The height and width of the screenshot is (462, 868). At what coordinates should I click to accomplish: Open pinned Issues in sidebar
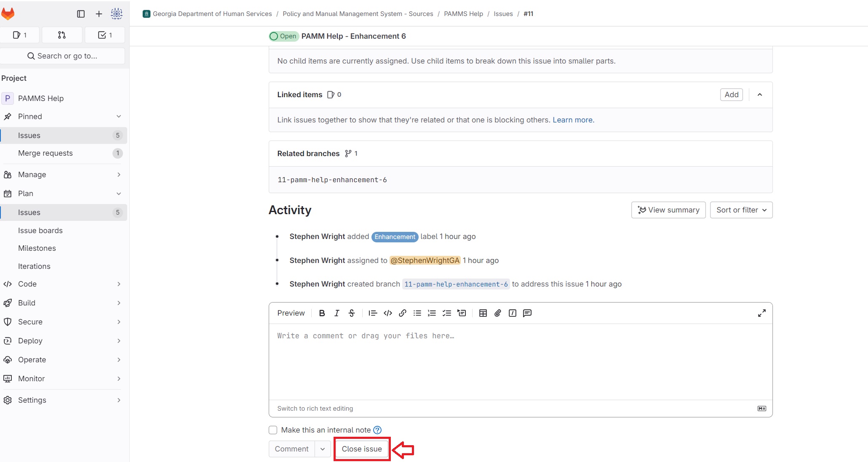pos(63,135)
